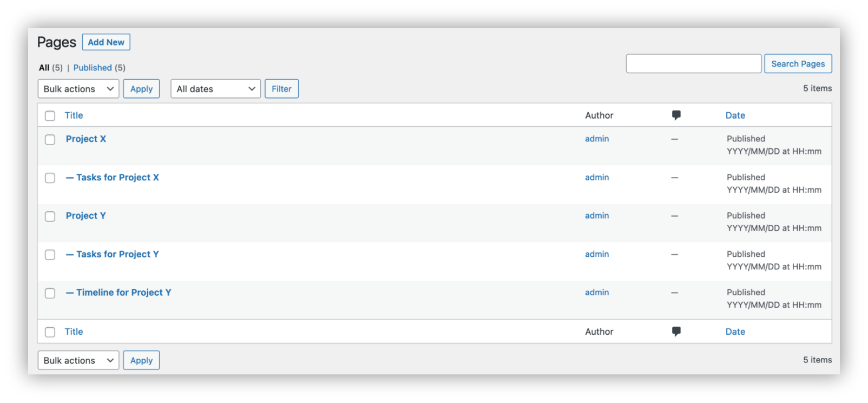Tick the checkbox for the Project X row

(x=50, y=140)
